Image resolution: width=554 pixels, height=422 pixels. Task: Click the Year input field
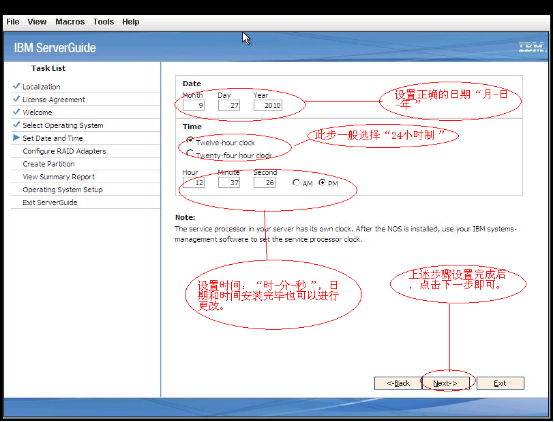[x=268, y=105]
